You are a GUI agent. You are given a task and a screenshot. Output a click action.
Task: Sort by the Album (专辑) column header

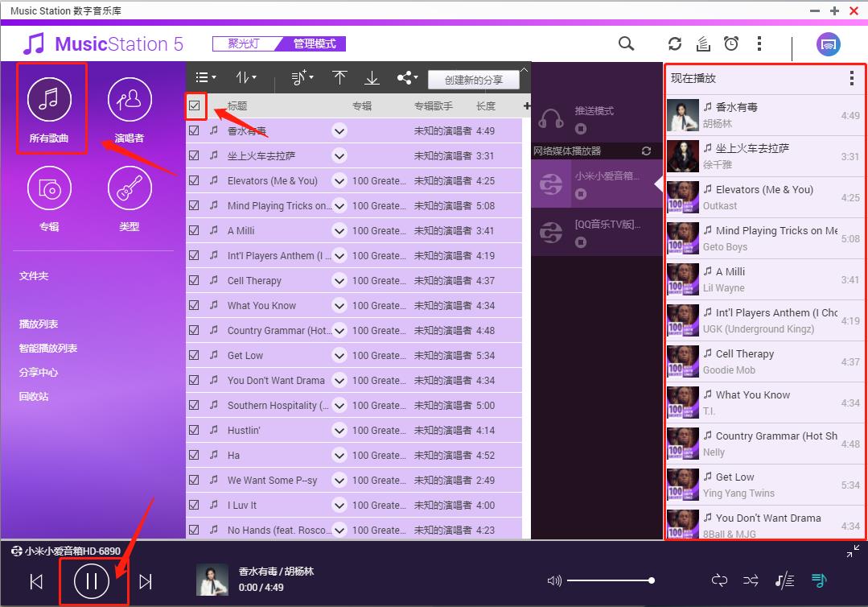click(x=362, y=105)
